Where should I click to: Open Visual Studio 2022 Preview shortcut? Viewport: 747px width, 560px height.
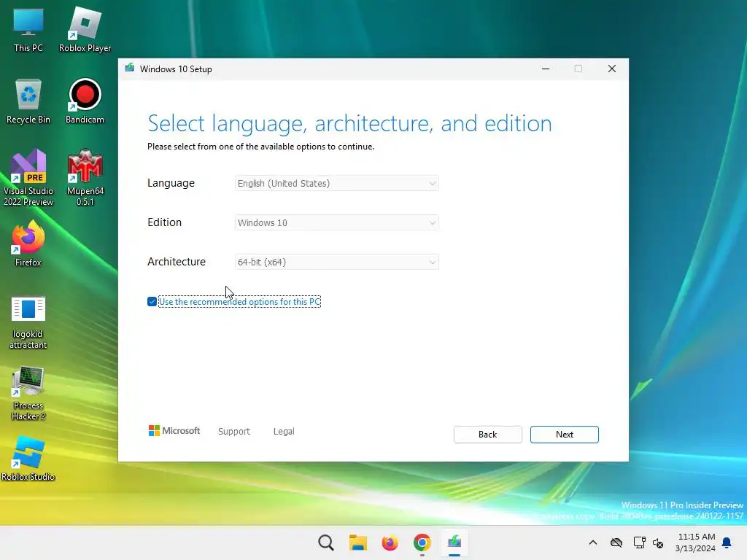coord(28,178)
